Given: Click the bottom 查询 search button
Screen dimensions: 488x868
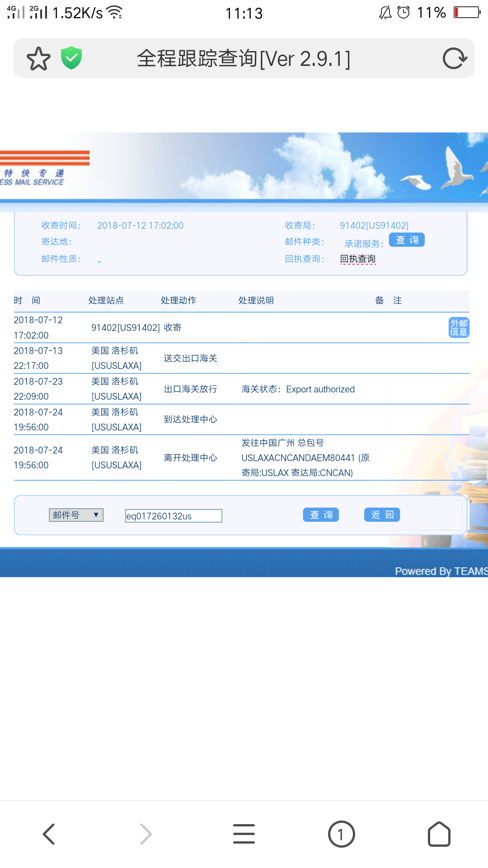Looking at the screenshot, I should coord(321,515).
